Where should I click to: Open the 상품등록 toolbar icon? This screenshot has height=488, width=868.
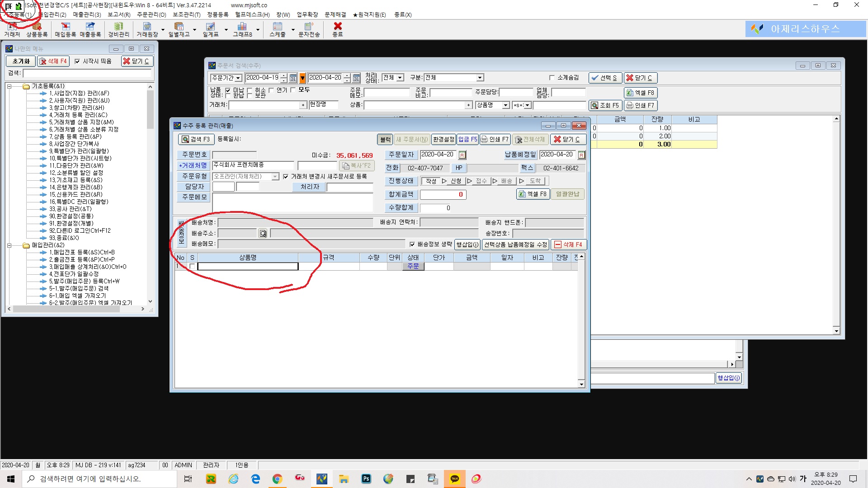click(x=37, y=29)
